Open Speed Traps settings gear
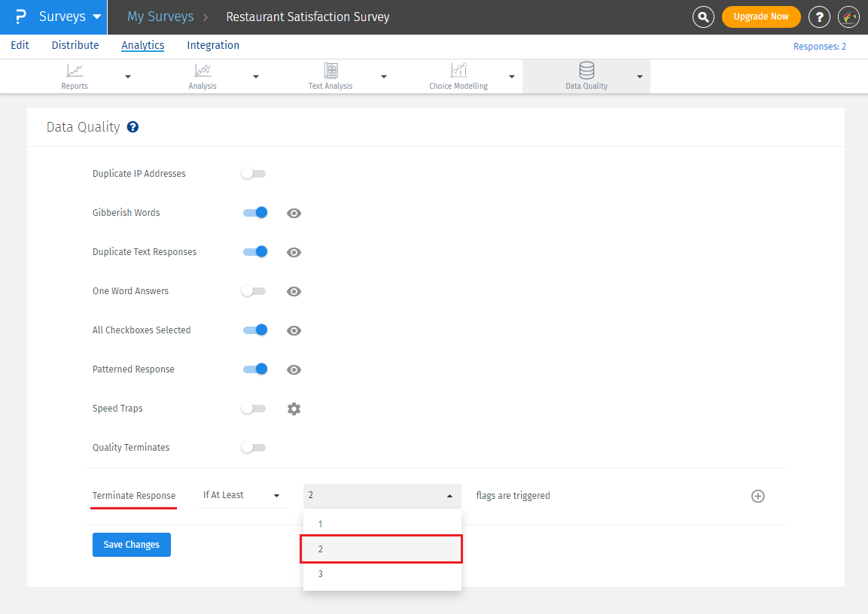This screenshot has height=614, width=868. [x=294, y=409]
